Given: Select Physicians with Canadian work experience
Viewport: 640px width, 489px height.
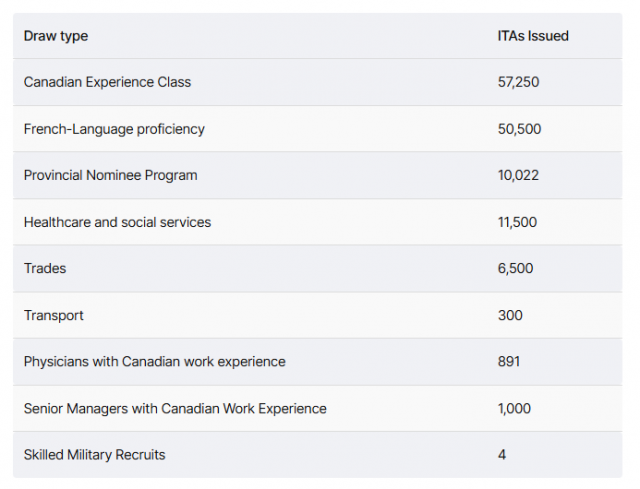Looking at the screenshot, I should [155, 362].
